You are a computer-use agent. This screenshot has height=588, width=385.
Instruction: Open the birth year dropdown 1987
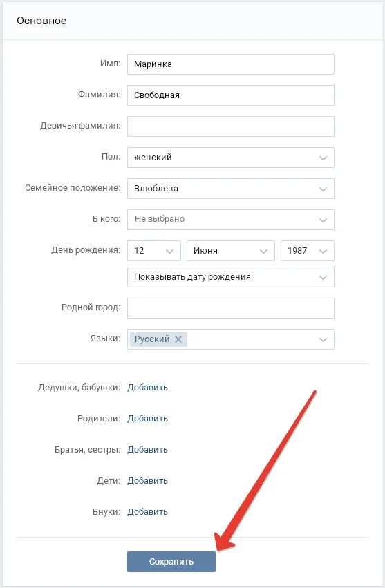pyautogui.click(x=308, y=251)
